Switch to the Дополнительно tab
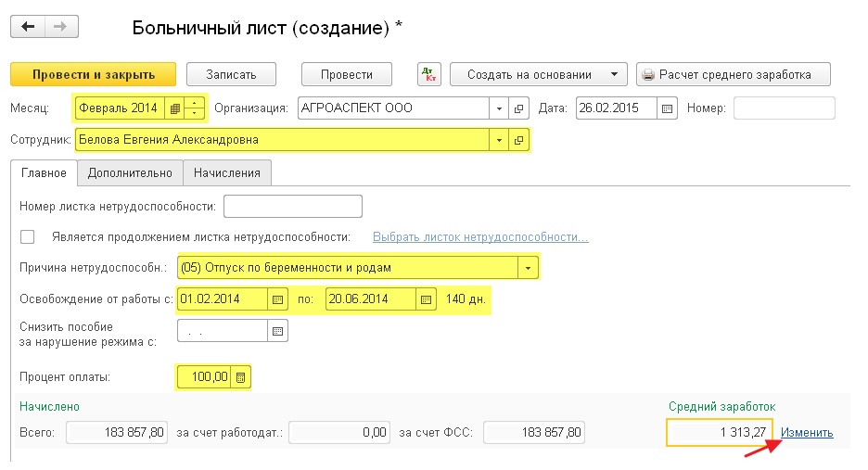 click(x=130, y=172)
